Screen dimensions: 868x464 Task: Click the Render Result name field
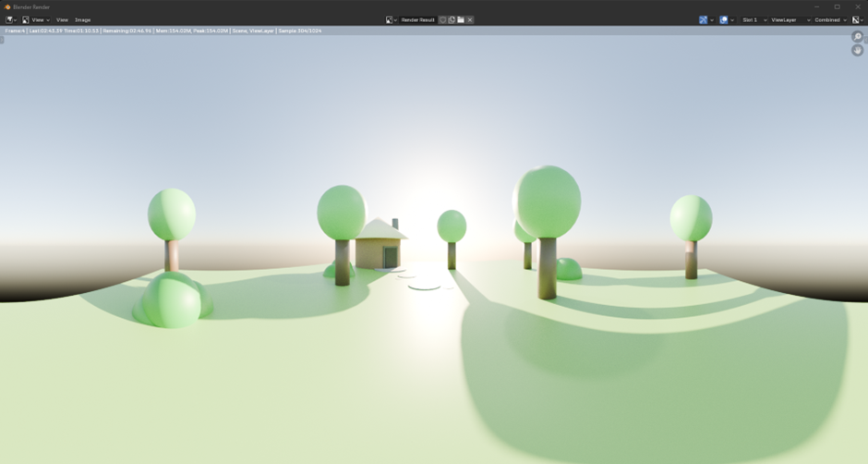pyautogui.click(x=417, y=19)
